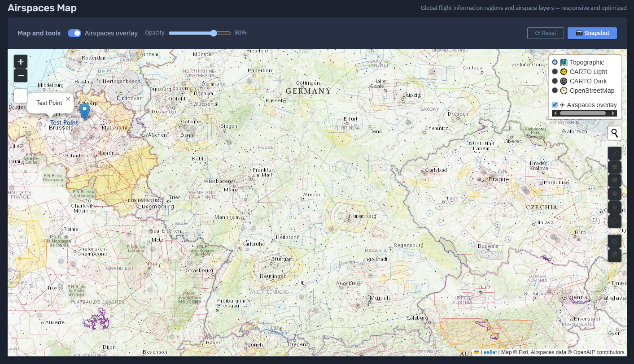634x364 pixels.
Task: Toggle the Airspaces overlay switch
Action: 74,33
